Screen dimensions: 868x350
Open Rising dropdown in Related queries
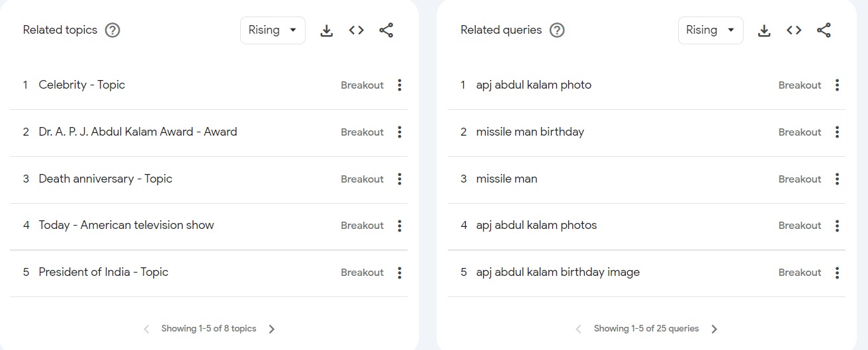711,30
